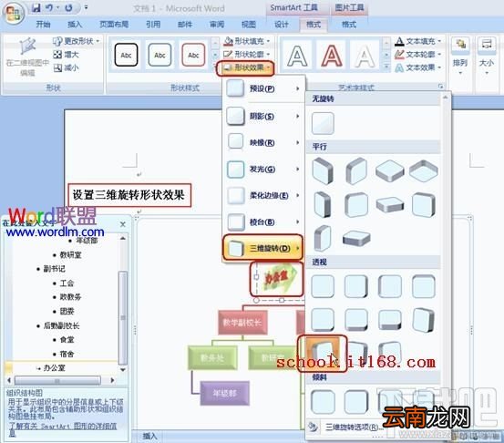Viewport: 504px width, 443px height.
Task: Open the 大小 group button
Action: [487, 57]
